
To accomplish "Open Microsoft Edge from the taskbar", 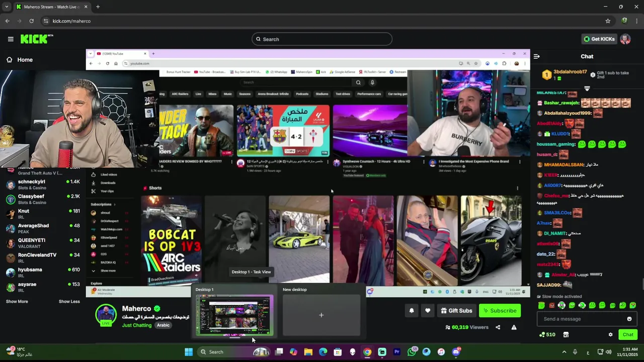I will pos(323,352).
